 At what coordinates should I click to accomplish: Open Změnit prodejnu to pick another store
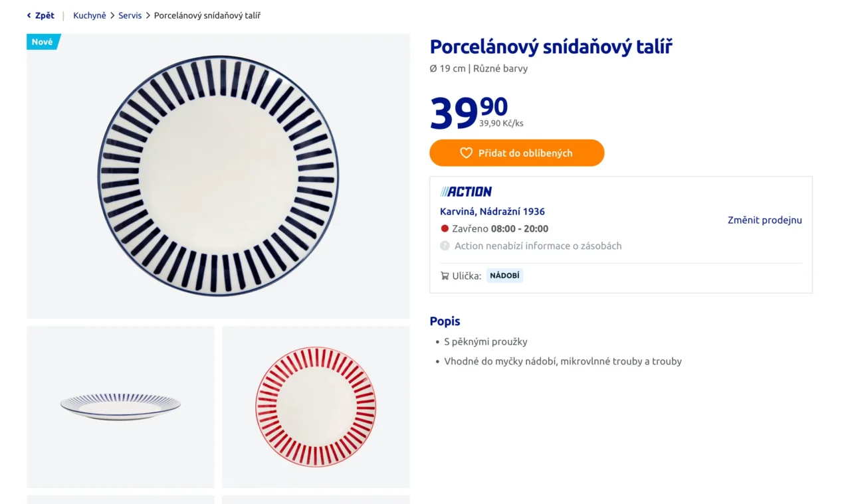pos(764,220)
